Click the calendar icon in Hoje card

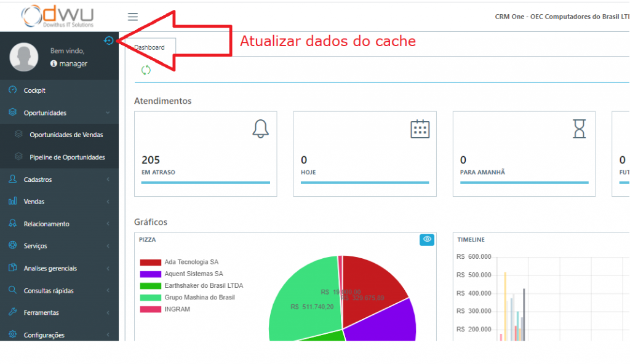420,129
